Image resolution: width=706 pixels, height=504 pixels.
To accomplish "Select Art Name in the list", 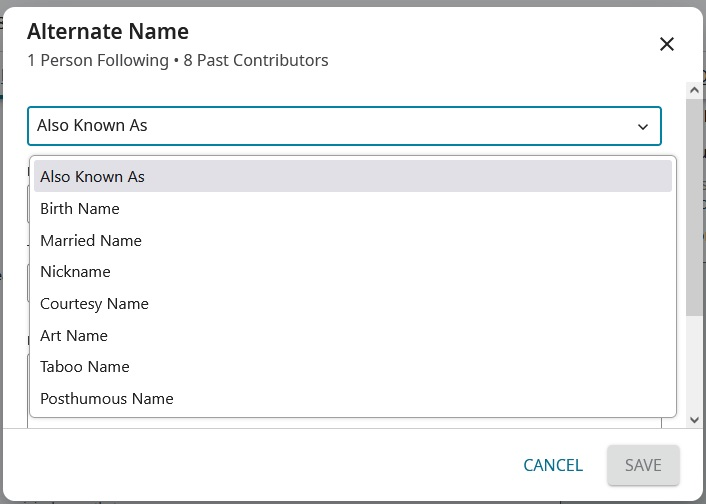I will [x=74, y=336].
